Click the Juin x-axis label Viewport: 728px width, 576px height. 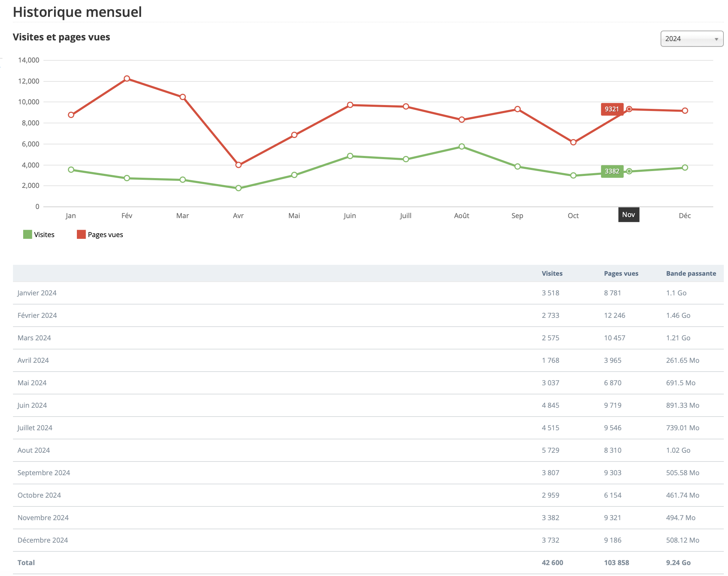pos(350,216)
